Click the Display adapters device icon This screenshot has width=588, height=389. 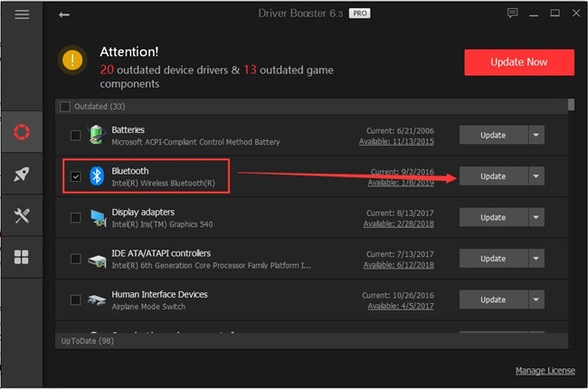(98, 218)
